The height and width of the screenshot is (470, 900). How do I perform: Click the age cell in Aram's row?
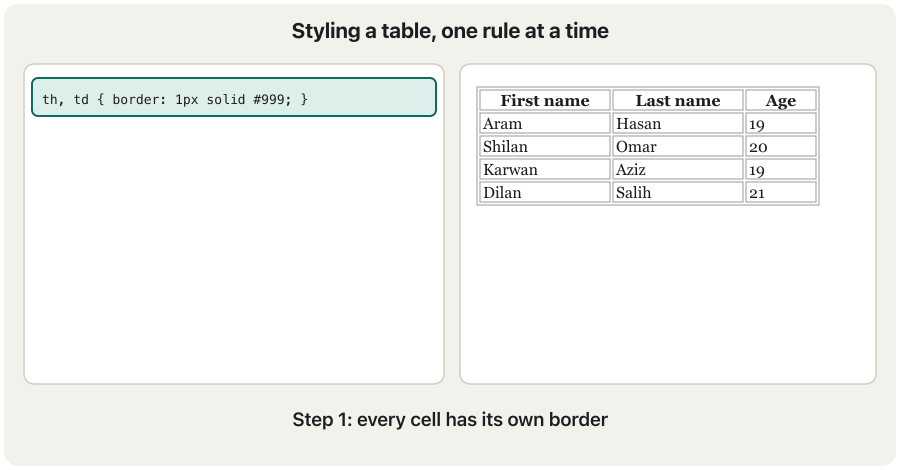tap(781, 123)
